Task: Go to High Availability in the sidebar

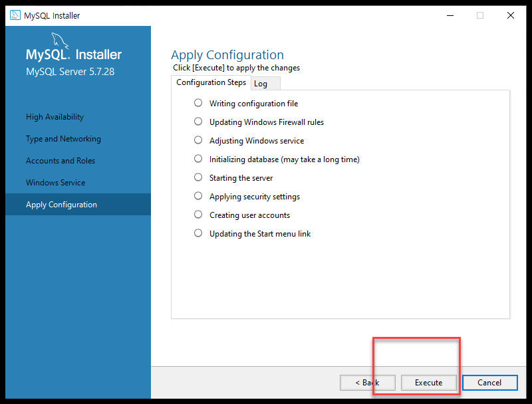Action: (55, 117)
